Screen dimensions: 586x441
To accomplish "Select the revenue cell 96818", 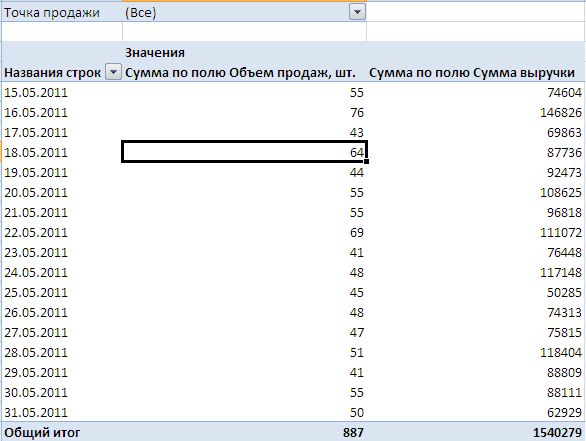I will click(x=475, y=213).
